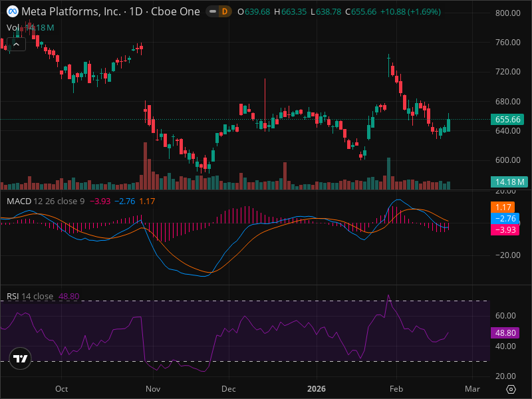Click the close value C655.66 in header
The height and width of the screenshot is (399, 532).
pyautogui.click(x=361, y=12)
